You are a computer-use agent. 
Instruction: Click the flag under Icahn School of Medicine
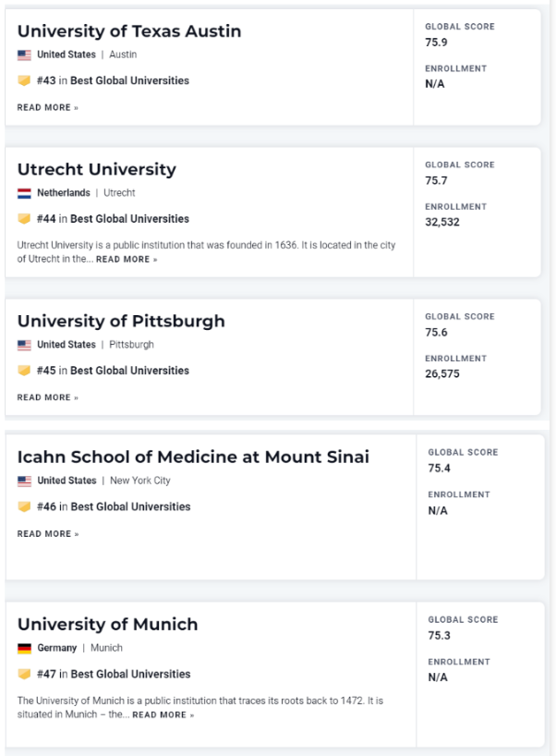24,482
